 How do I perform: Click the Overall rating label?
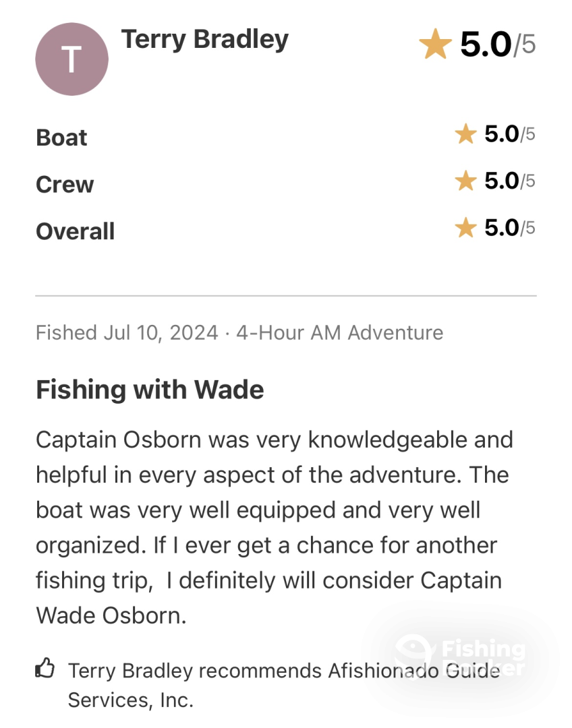tap(75, 231)
